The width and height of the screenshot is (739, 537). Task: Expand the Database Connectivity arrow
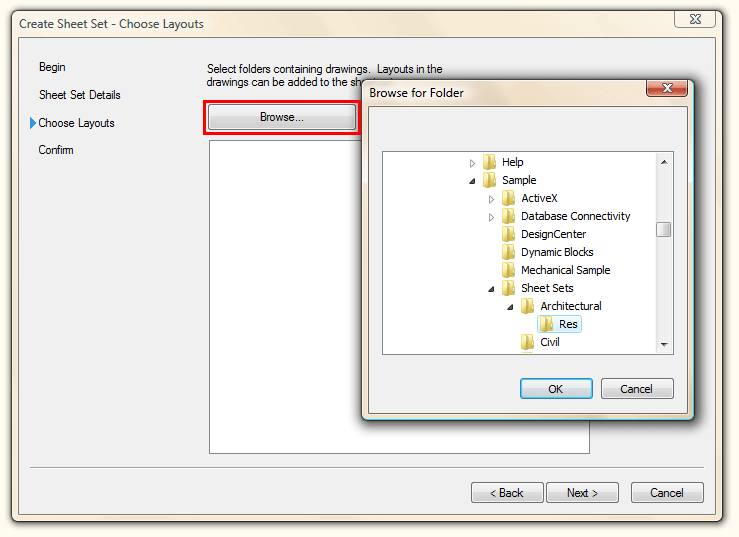point(491,217)
